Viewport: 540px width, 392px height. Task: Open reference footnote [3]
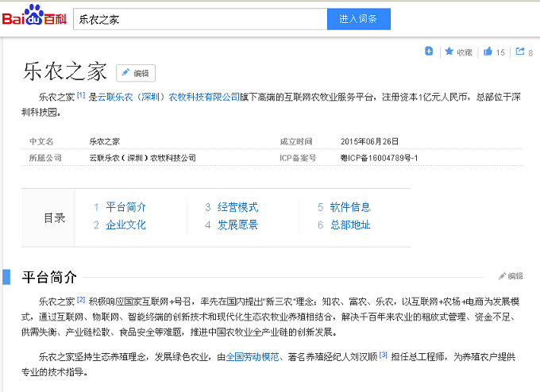click(384, 355)
